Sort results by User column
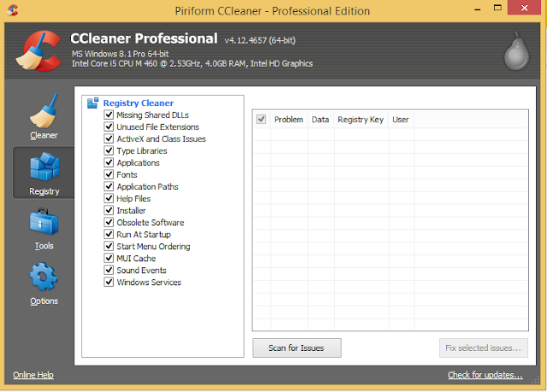Viewport: 547px width, 392px height. 401,120
